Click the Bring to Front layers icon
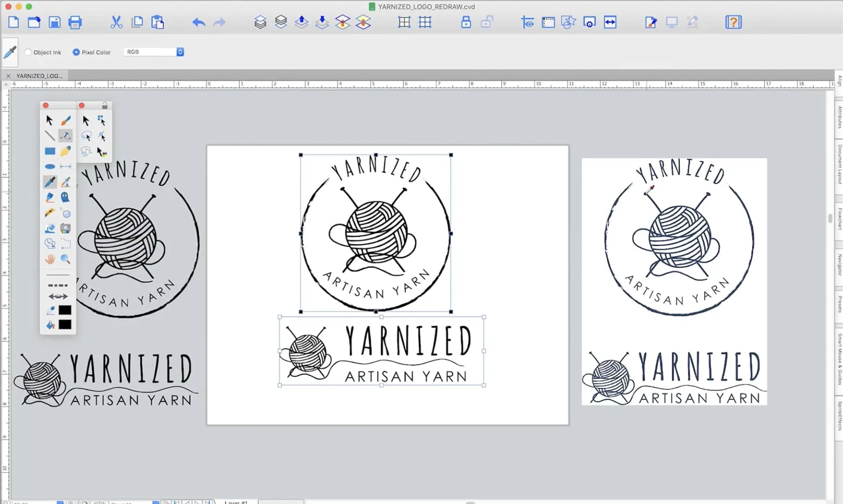Image resolution: width=843 pixels, height=504 pixels. point(260,22)
